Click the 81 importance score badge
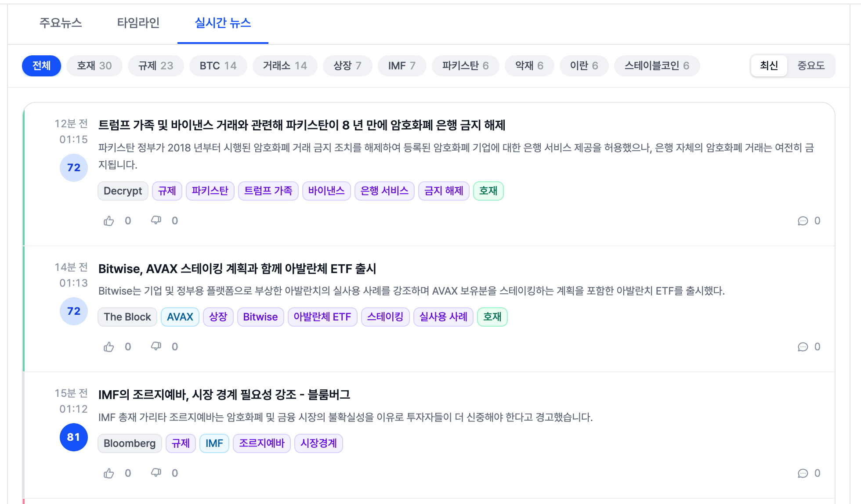The image size is (861, 504). pos(74,437)
